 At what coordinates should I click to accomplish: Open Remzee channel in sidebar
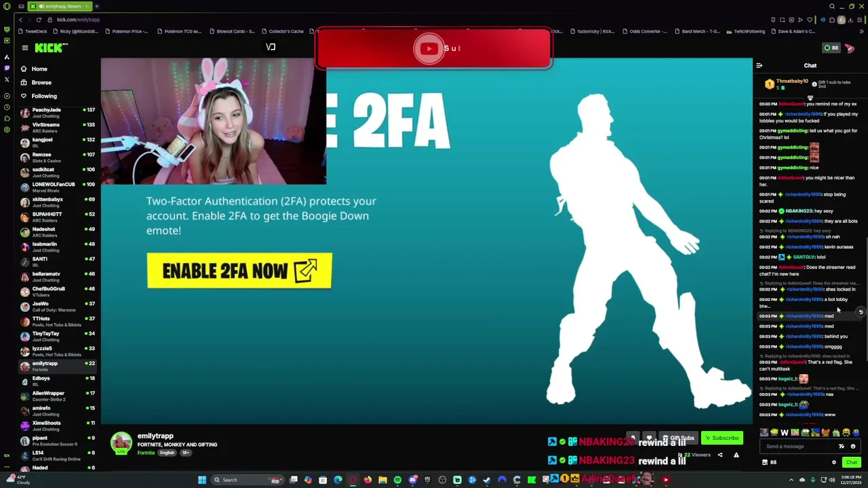click(x=58, y=157)
